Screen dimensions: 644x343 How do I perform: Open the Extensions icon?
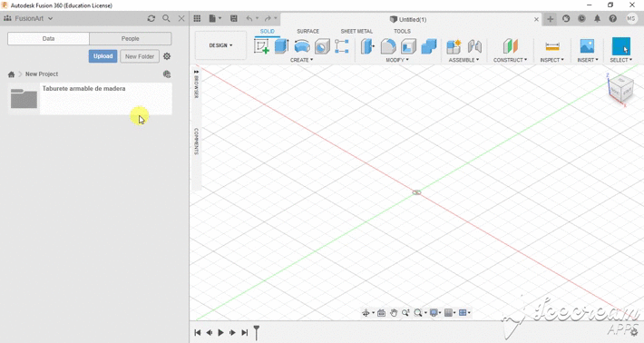pyautogui.click(x=566, y=18)
